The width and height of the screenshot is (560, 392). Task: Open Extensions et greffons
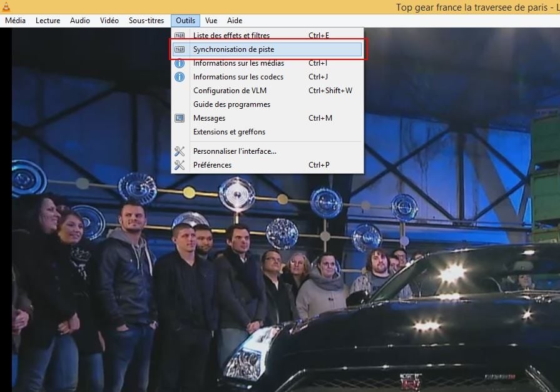coord(268,132)
